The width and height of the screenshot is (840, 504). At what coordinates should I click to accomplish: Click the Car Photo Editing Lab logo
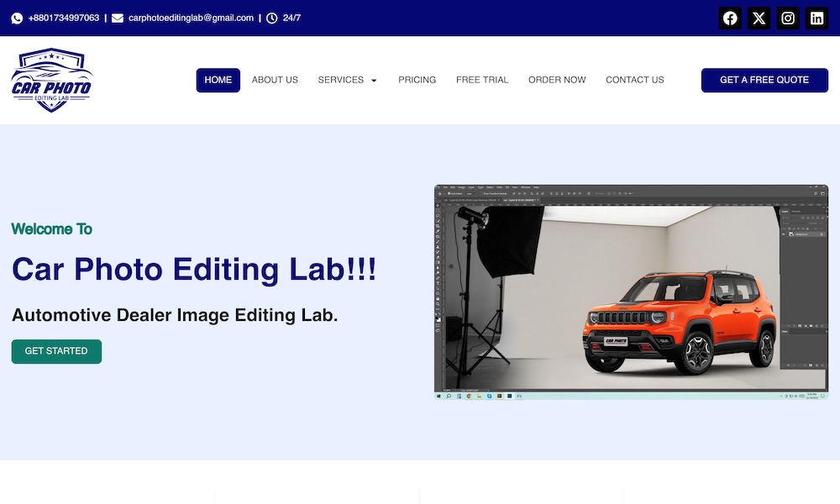coord(51,80)
